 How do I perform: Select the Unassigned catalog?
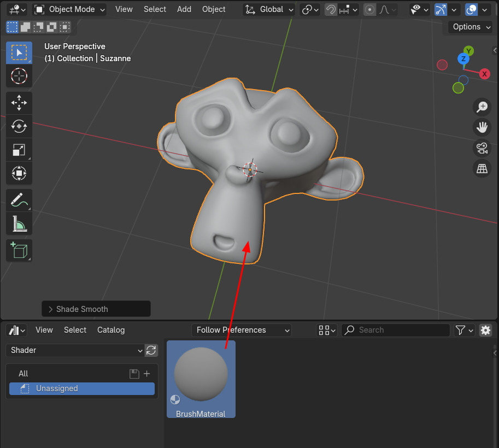[82, 388]
